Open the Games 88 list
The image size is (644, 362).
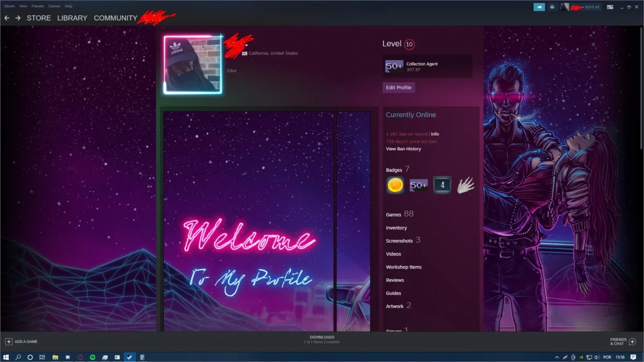(x=400, y=214)
